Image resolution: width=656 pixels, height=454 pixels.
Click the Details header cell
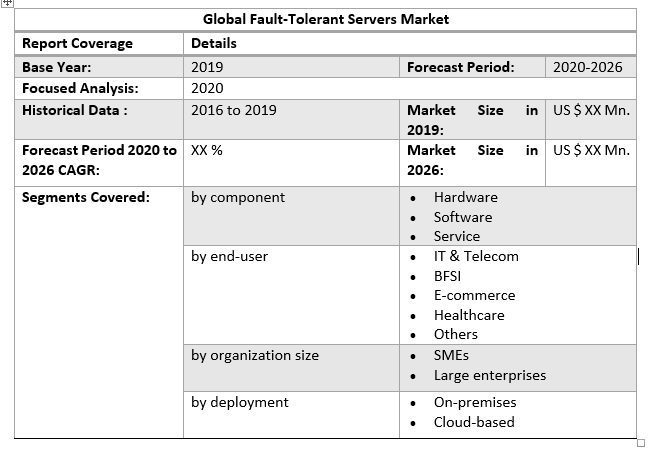(214, 44)
